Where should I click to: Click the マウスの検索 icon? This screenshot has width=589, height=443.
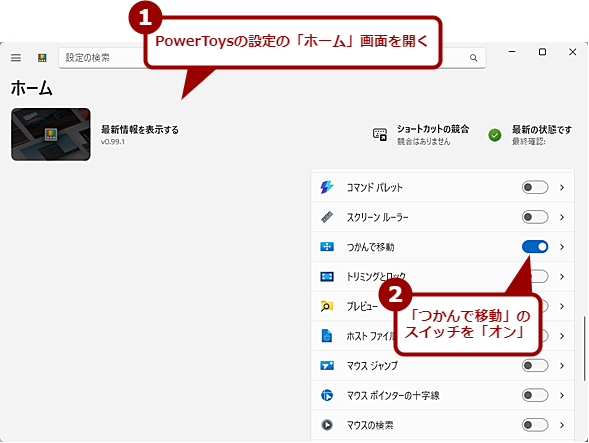(x=327, y=425)
